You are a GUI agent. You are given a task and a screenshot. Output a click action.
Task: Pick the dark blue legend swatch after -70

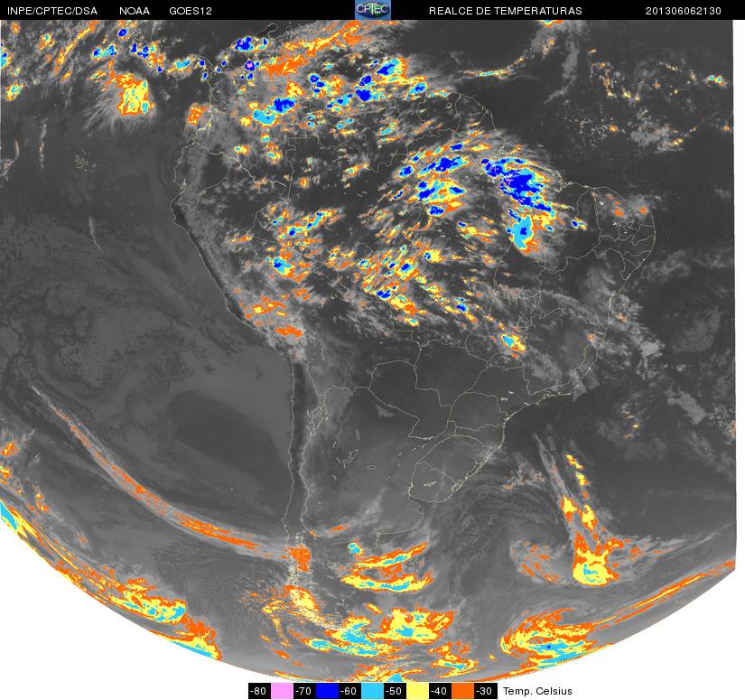tap(326, 691)
